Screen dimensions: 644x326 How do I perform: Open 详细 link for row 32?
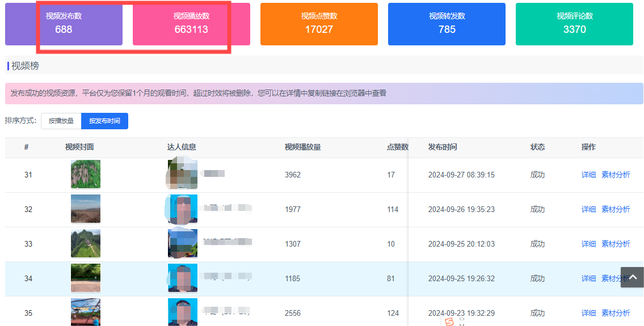tap(588, 209)
